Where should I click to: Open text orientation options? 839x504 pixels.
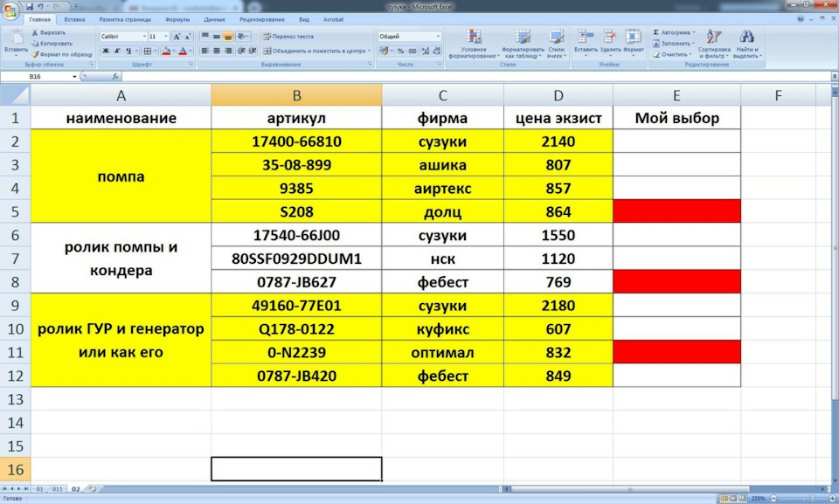pos(243,37)
